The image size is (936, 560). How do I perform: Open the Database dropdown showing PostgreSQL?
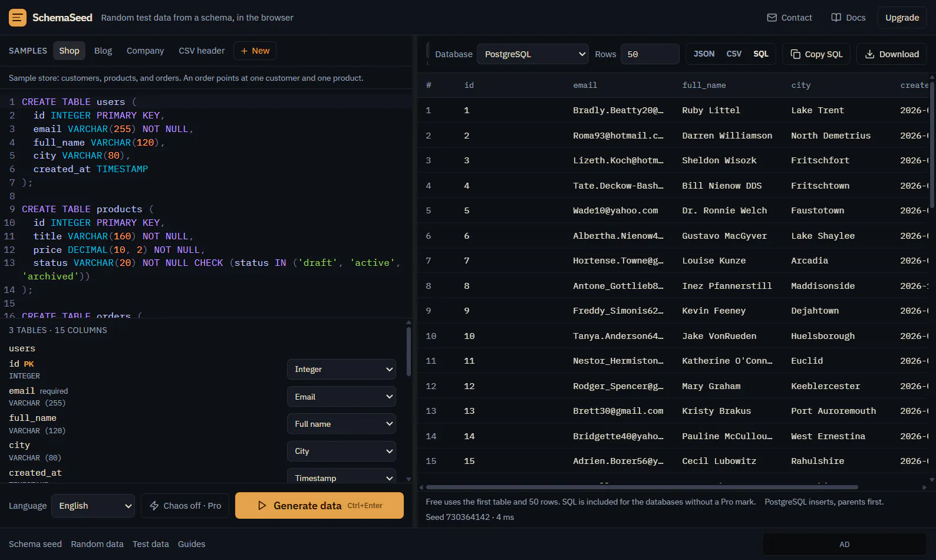[533, 54]
